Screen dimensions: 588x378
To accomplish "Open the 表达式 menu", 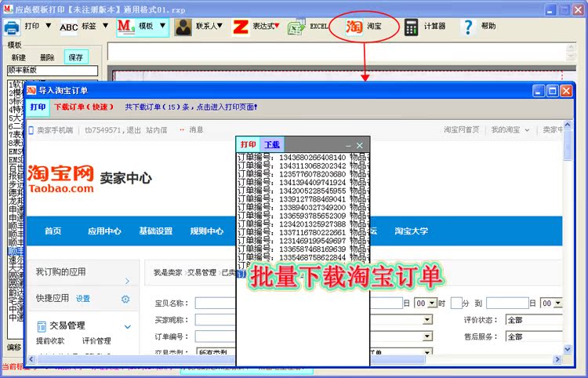I will pos(266,26).
